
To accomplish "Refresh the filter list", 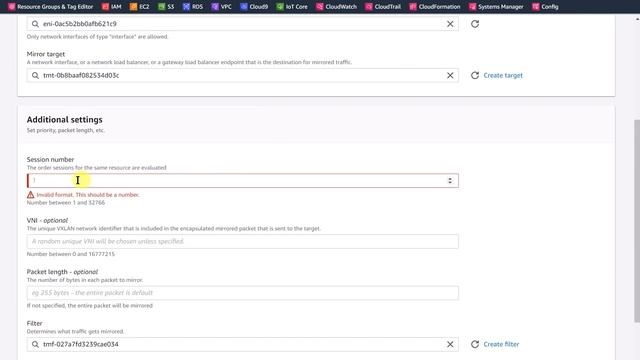I will tap(475, 344).
